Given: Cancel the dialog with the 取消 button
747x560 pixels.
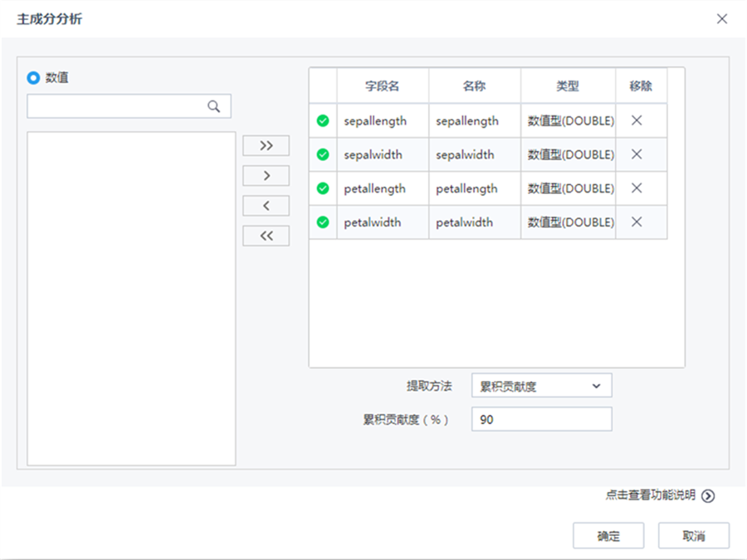Looking at the screenshot, I should pos(693,535).
